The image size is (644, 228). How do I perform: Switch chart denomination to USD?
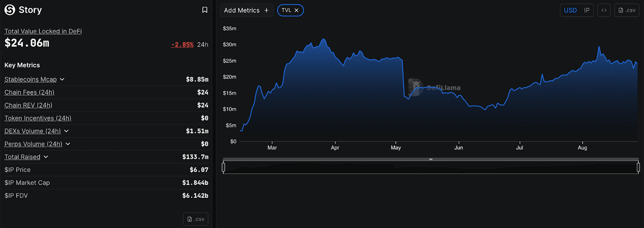click(x=570, y=10)
